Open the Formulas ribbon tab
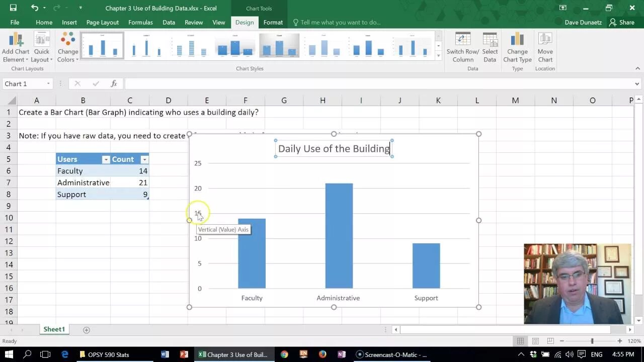 coord(140,22)
